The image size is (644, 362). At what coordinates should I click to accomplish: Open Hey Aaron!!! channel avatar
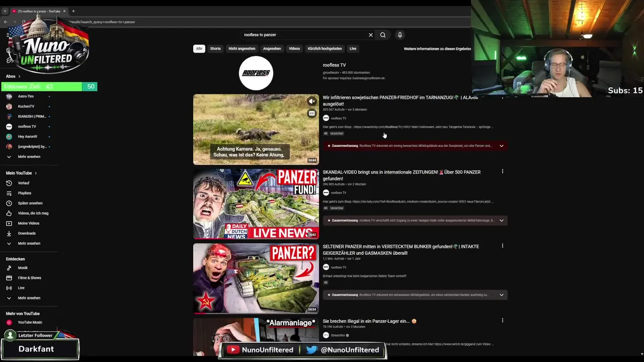[x=9, y=137]
